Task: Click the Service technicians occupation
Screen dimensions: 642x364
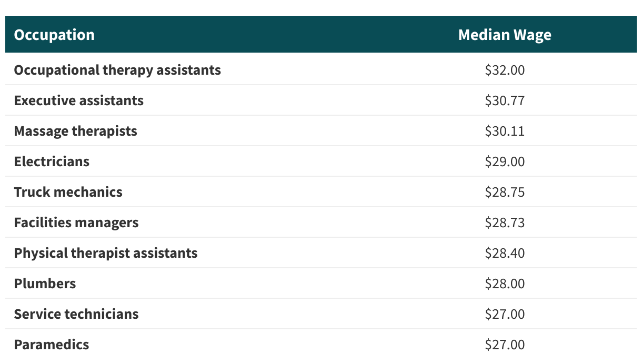Action: point(76,314)
